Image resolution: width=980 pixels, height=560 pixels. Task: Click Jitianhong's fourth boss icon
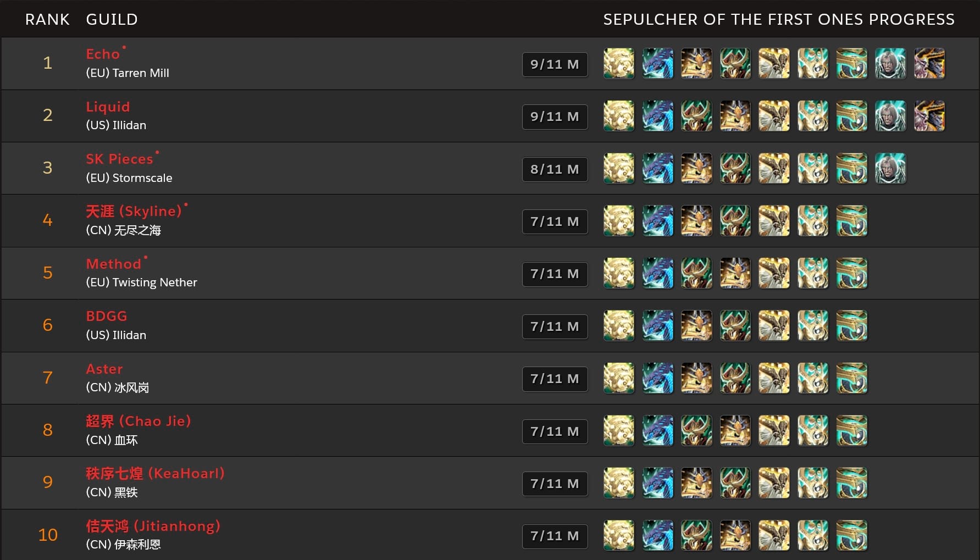point(735,536)
